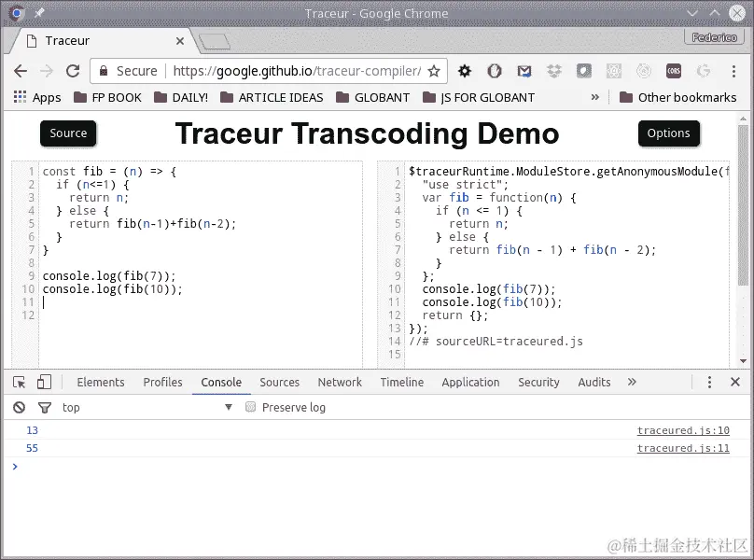Activate the DevTools inspect element picker

tap(20, 382)
